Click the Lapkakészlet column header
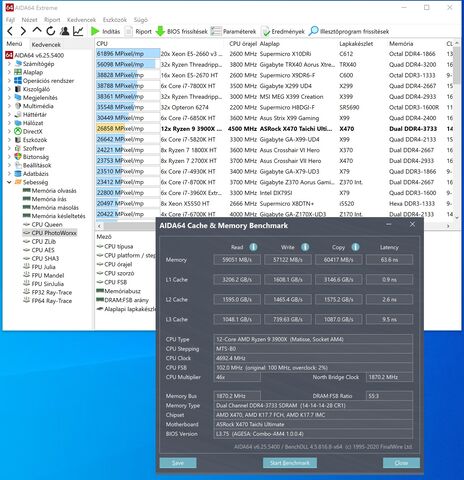Image resolution: width=464 pixels, height=480 pixels. point(356,44)
